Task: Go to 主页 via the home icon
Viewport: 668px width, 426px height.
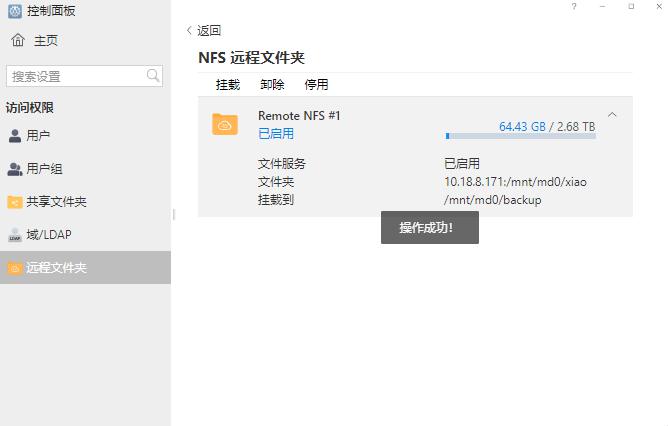Action: 17,41
